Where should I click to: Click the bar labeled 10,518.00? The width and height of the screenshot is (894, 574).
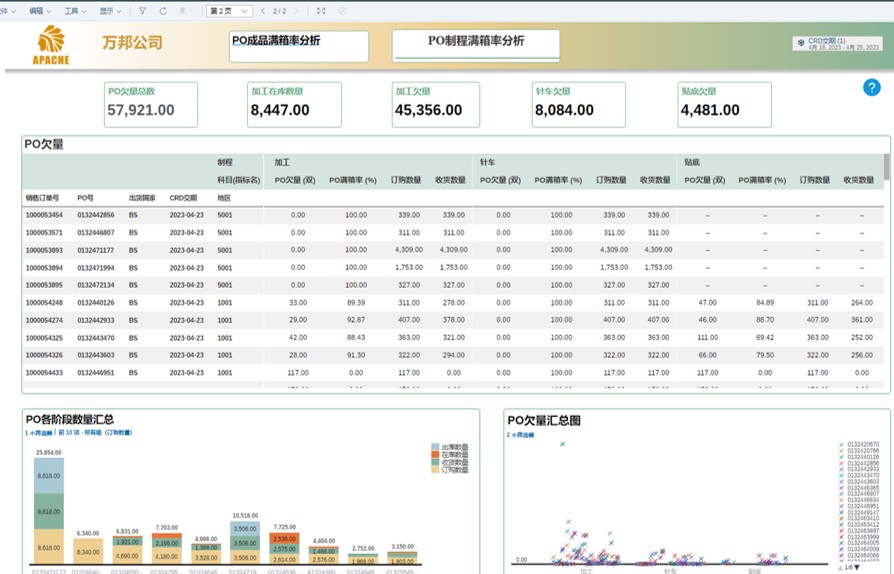245,543
